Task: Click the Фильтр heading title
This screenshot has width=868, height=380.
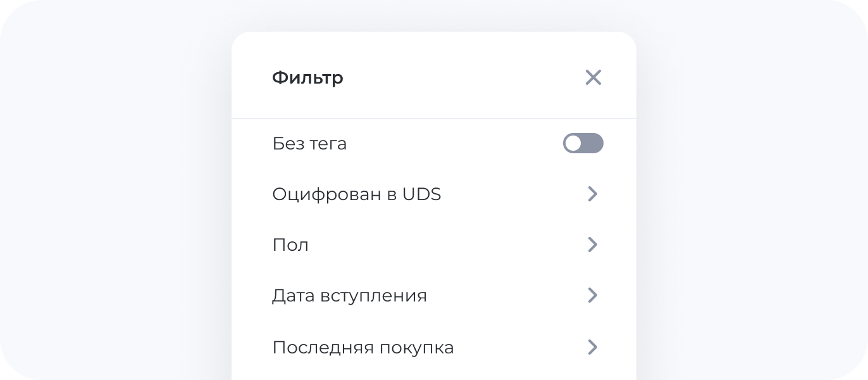Action: coord(307,77)
